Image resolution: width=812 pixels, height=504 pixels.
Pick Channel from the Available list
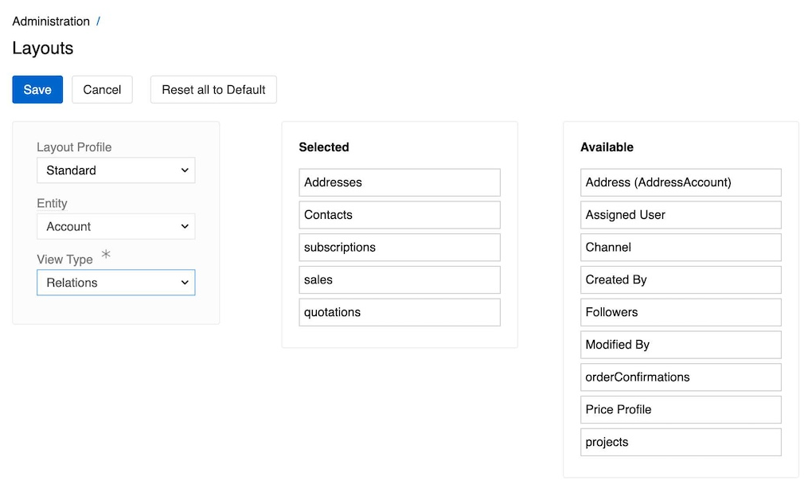[681, 248]
